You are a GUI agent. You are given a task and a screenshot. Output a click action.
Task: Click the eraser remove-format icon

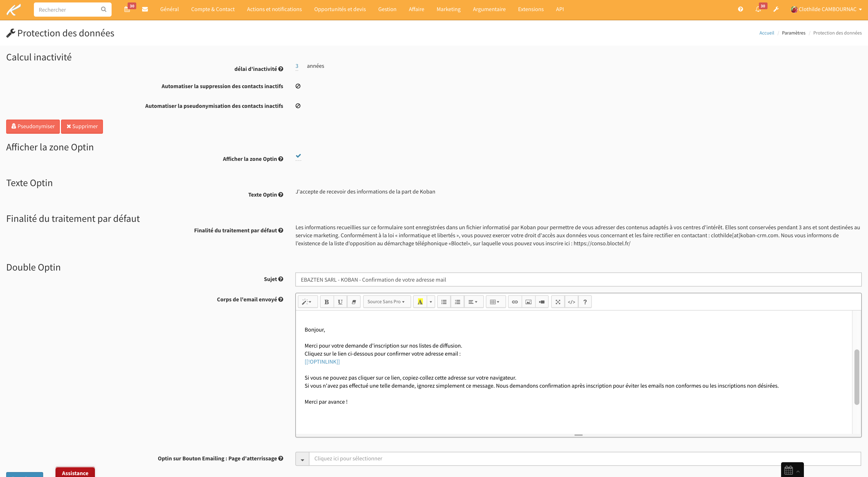[x=354, y=302]
